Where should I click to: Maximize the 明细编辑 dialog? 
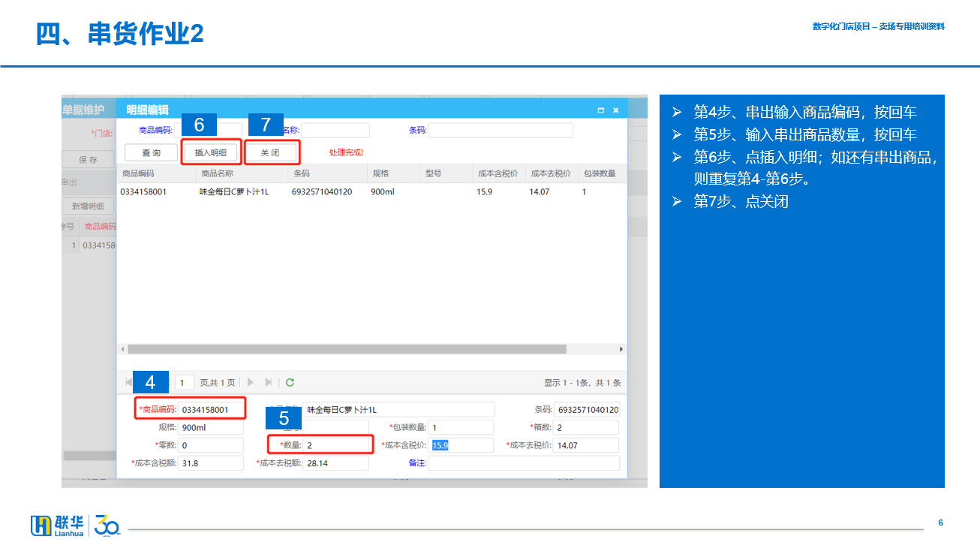600,110
